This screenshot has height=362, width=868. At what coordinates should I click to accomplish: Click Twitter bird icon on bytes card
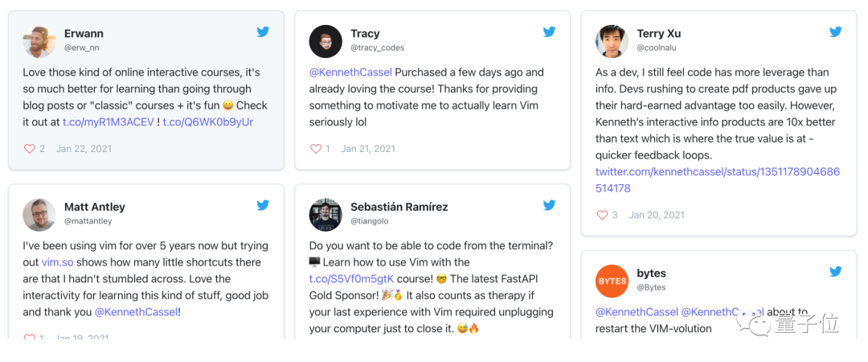tap(835, 272)
